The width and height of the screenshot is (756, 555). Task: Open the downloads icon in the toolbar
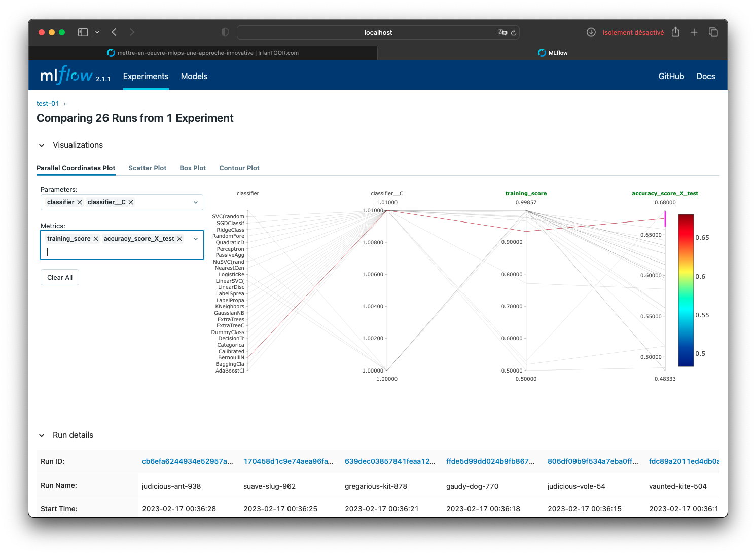coord(591,32)
